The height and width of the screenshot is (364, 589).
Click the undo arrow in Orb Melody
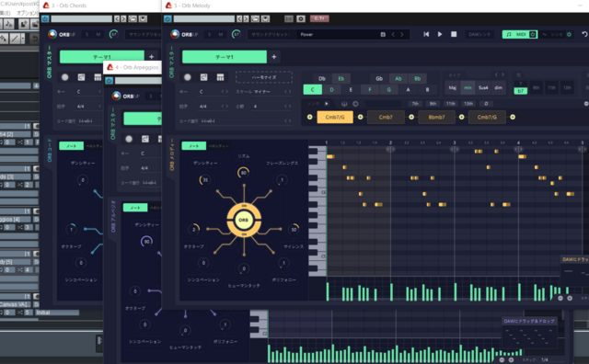click(584, 34)
